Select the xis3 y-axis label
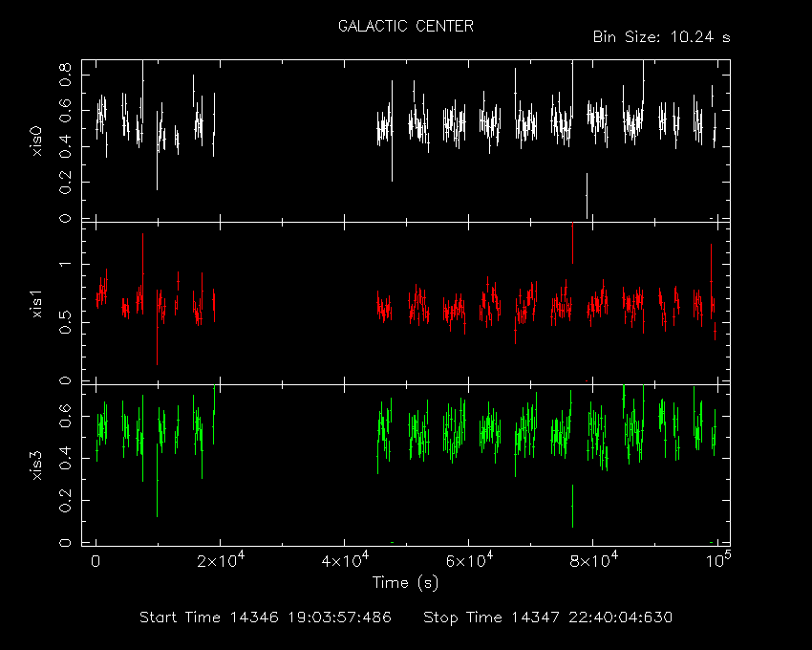 point(36,466)
